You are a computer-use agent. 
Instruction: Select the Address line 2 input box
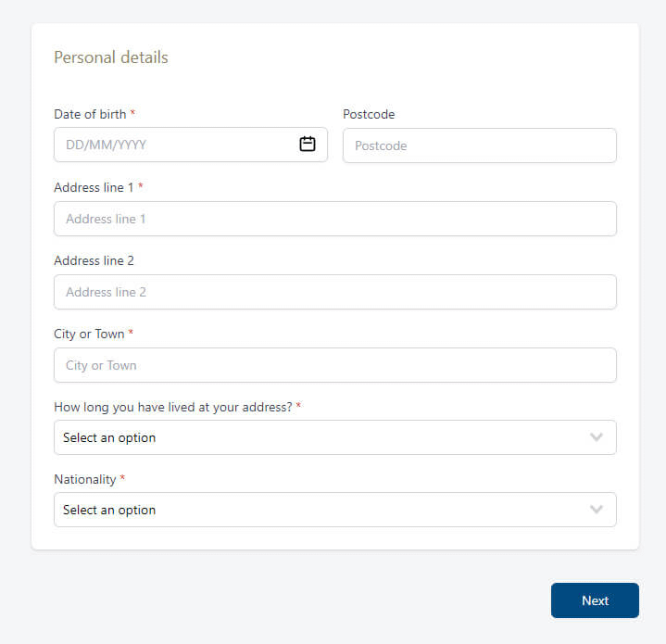[334, 292]
